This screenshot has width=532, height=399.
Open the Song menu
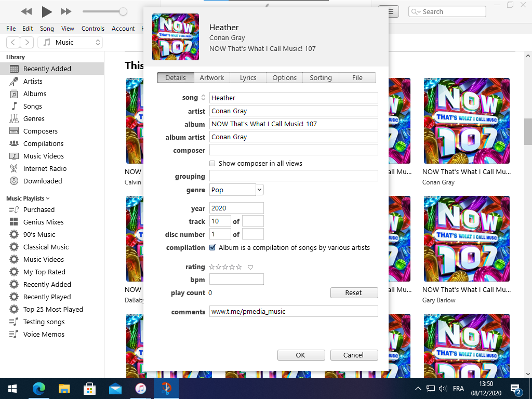coord(47,29)
